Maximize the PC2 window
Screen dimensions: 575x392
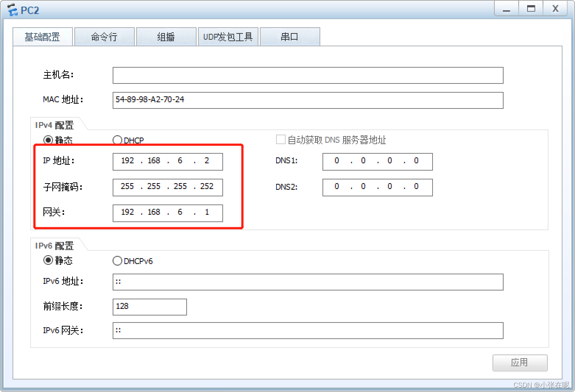tap(531, 8)
